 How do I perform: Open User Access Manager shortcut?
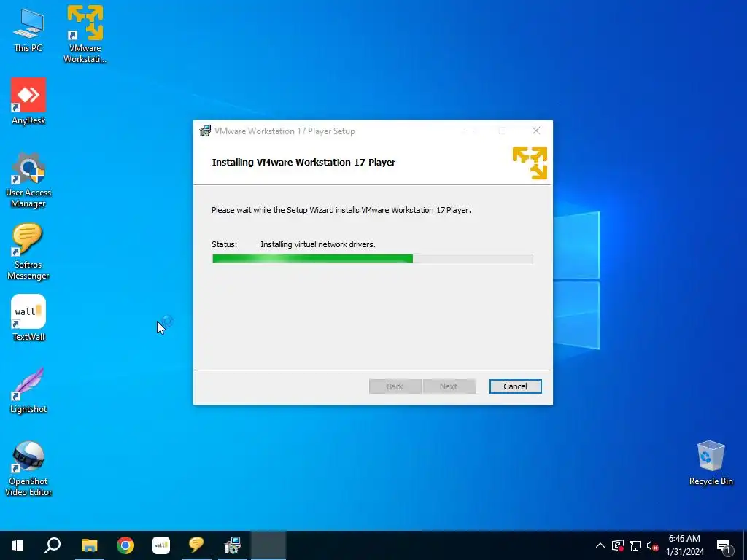tap(28, 180)
